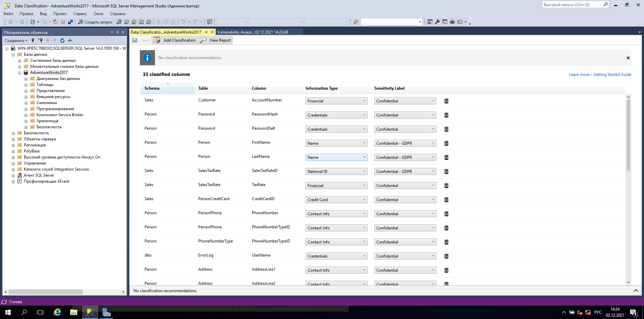The height and width of the screenshot is (319, 644).
Task: Click the Connect Object Explorer plug icon
Action: tap(33, 40)
